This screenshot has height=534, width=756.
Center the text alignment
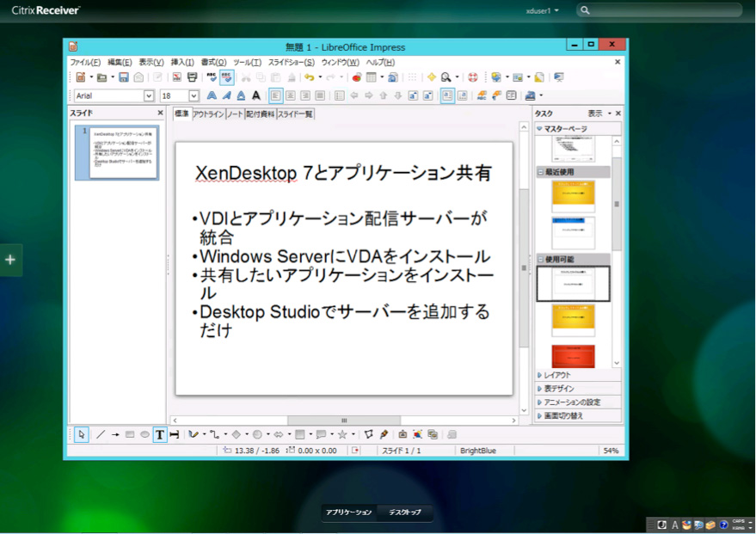point(291,95)
